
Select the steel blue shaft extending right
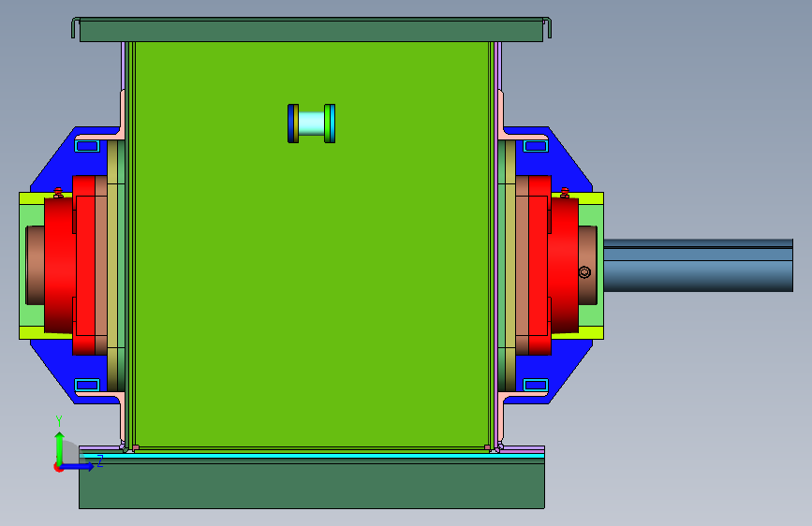tap(698, 265)
